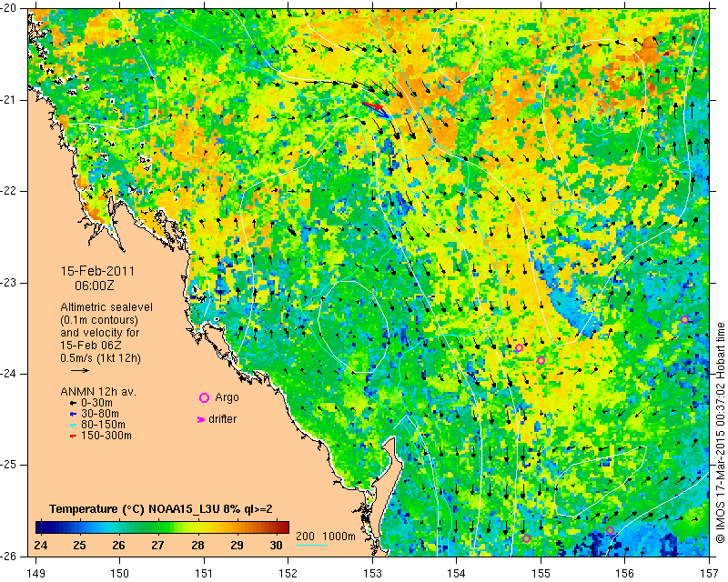728x582 pixels.
Task: Click the time text 06:00Z
Action: click(95, 286)
